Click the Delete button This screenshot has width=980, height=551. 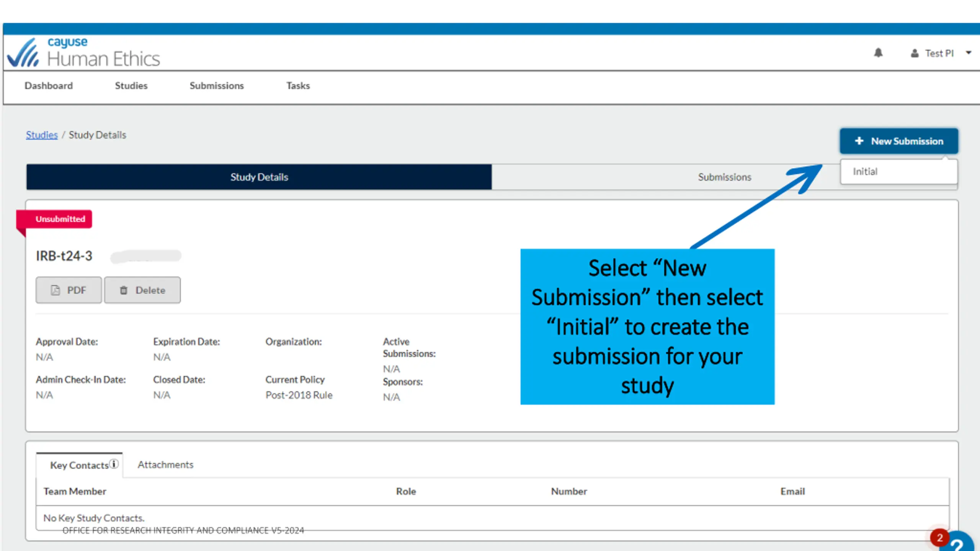point(142,290)
